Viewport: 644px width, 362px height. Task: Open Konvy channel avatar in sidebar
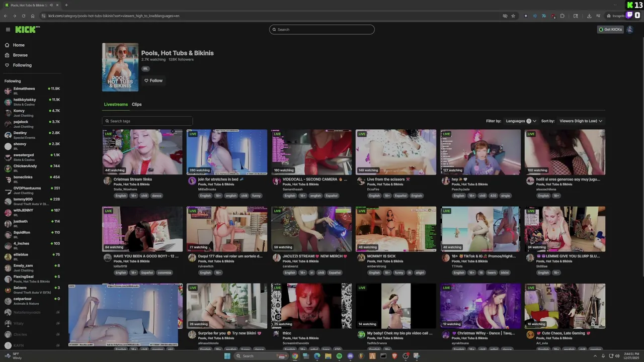point(8,113)
